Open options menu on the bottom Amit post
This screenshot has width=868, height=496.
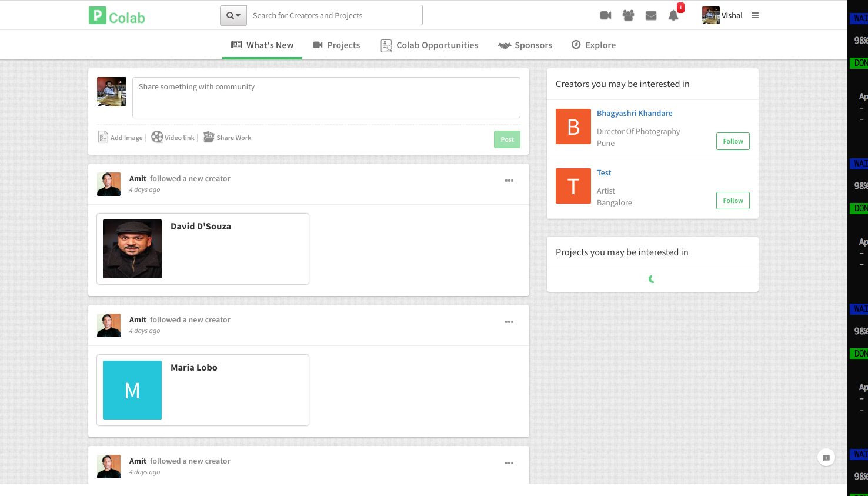click(509, 463)
